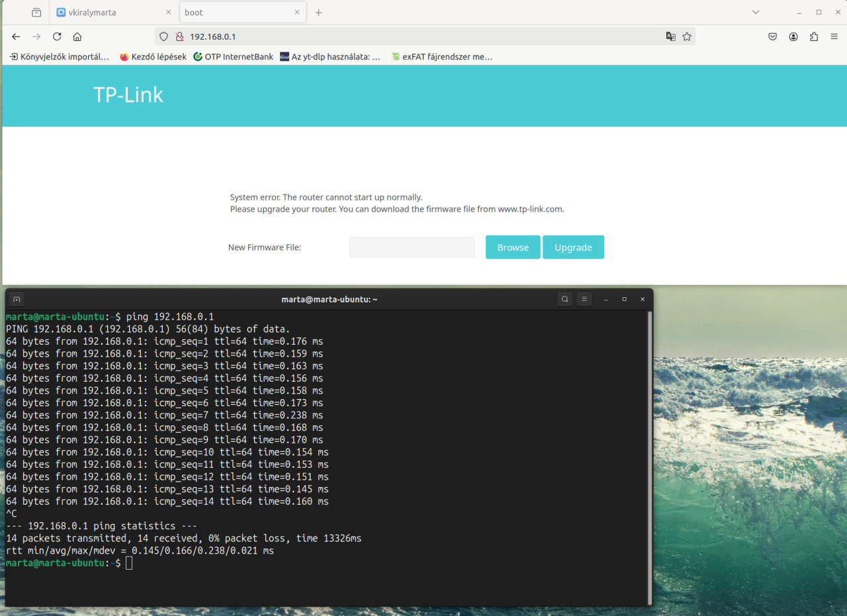This screenshot has width=847, height=616.
Task: Click the Firefox forward arrow
Action: click(36, 37)
